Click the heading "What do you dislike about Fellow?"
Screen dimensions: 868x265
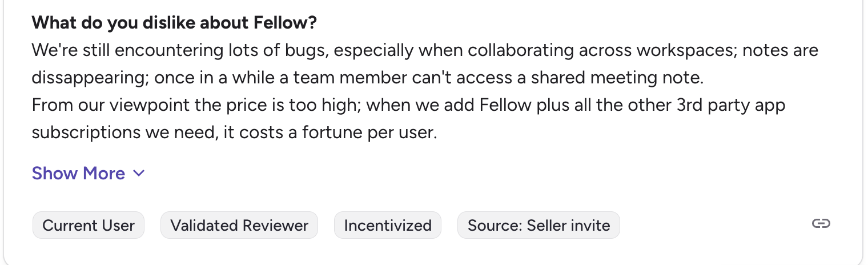174,23
